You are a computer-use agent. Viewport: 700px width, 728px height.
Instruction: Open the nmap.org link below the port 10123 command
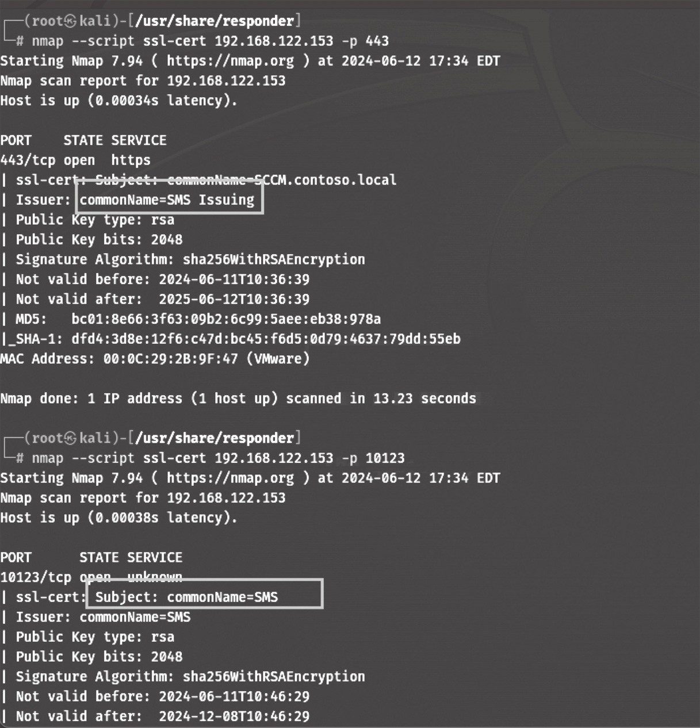(x=231, y=478)
